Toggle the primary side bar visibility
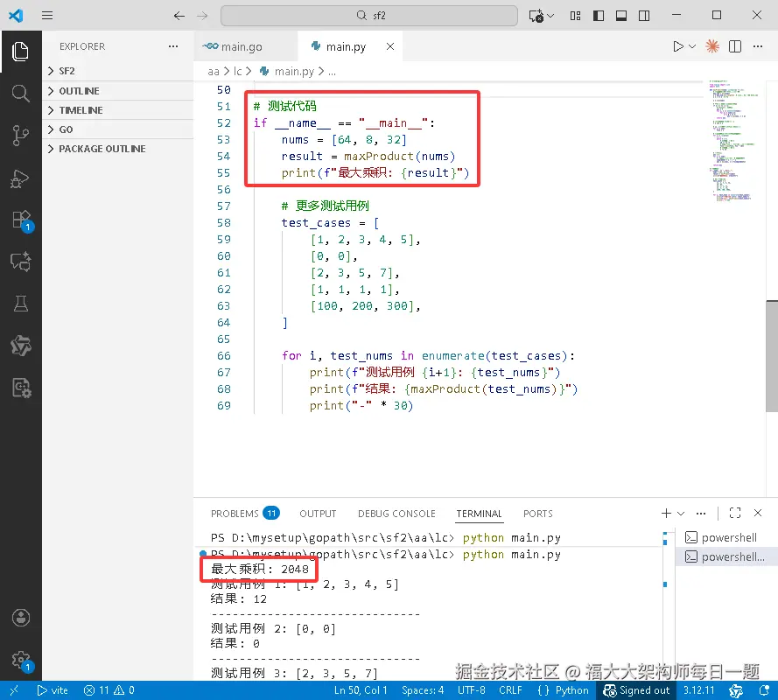778x700 pixels. pyautogui.click(x=599, y=16)
